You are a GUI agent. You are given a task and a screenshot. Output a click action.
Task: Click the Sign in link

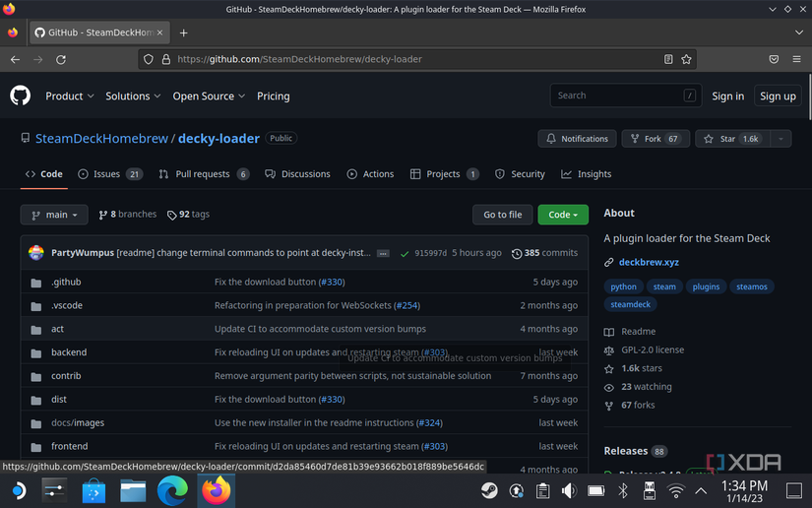[x=727, y=96]
